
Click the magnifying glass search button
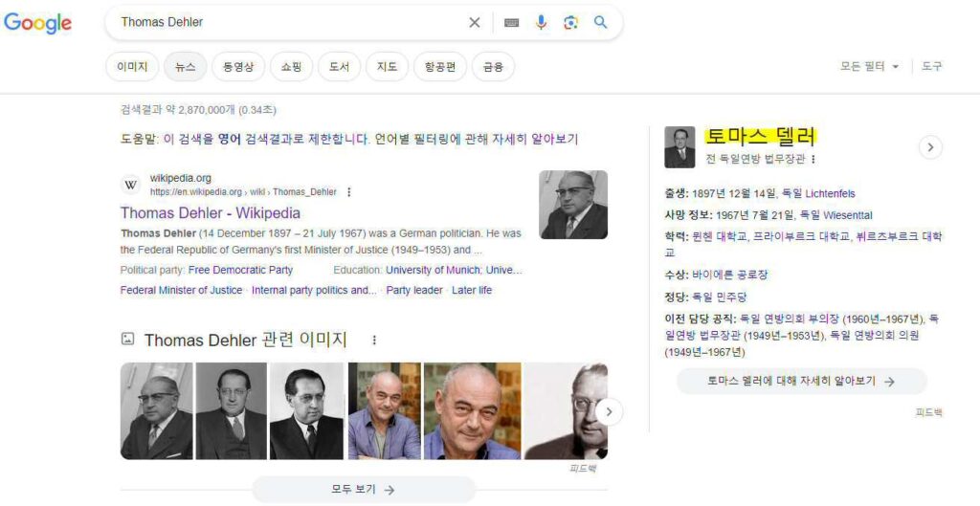(601, 23)
